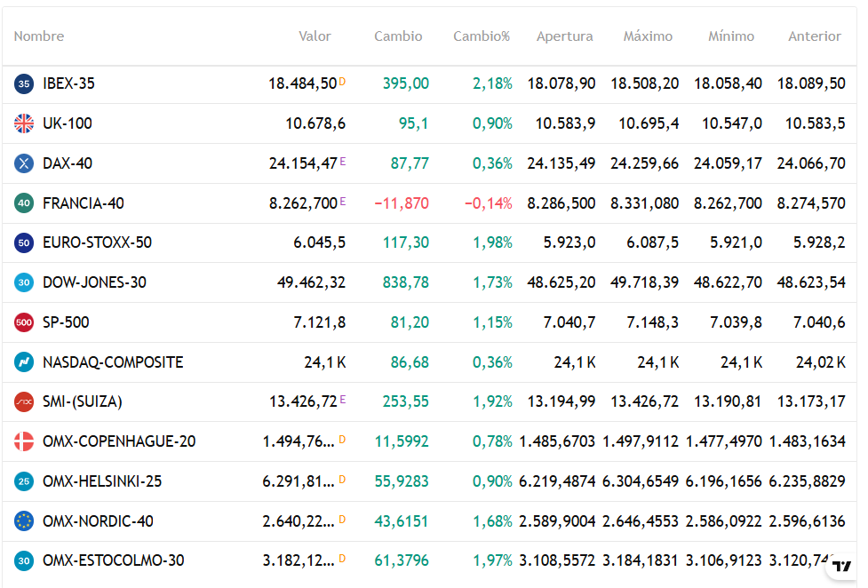Click the DOW-JONES-30 icon
This screenshot has height=588, width=868.
pos(24,282)
